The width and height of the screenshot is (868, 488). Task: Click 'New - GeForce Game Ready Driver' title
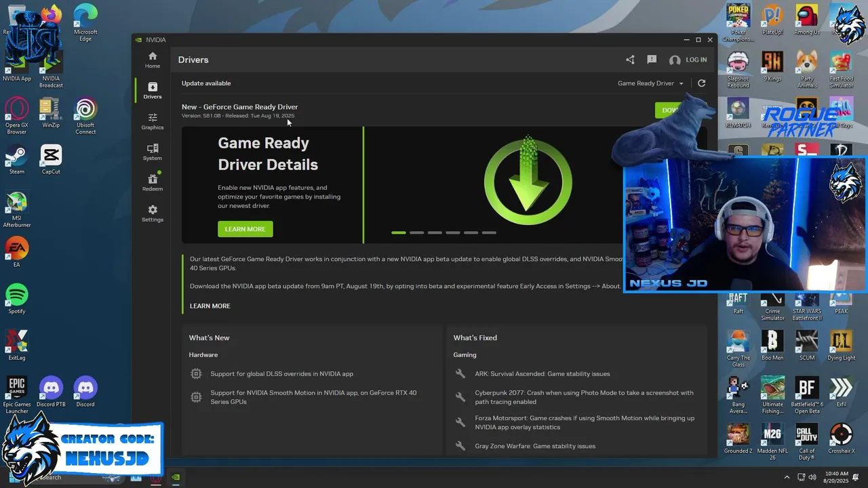click(x=239, y=106)
